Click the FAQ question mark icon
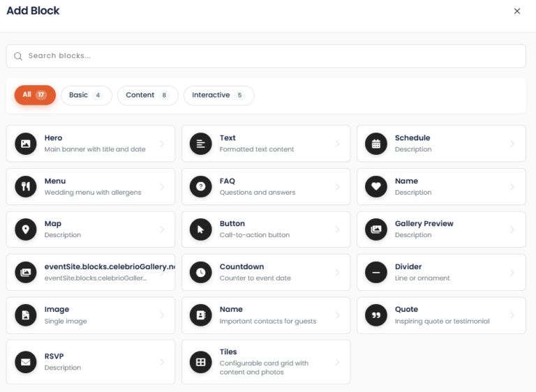536x392 pixels. tap(201, 186)
